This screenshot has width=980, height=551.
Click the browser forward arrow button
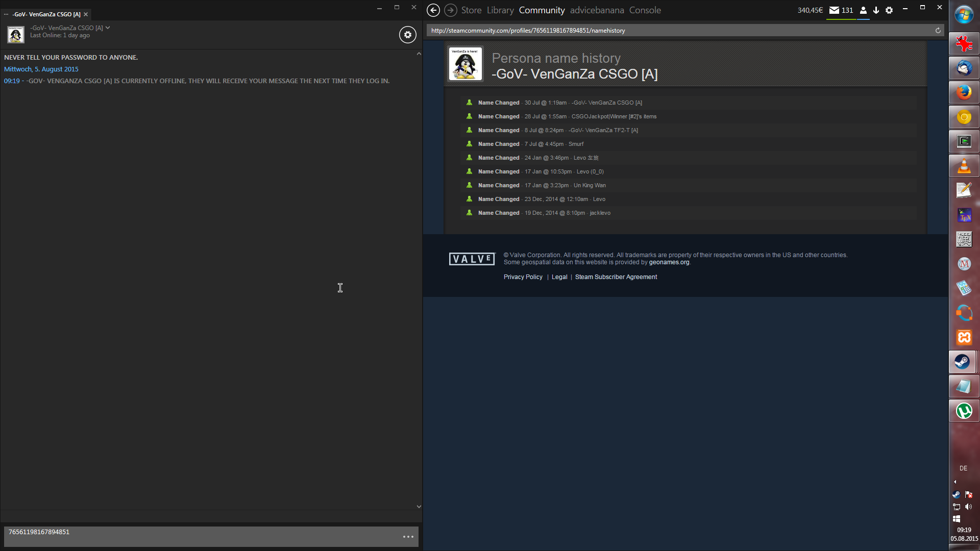[450, 10]
